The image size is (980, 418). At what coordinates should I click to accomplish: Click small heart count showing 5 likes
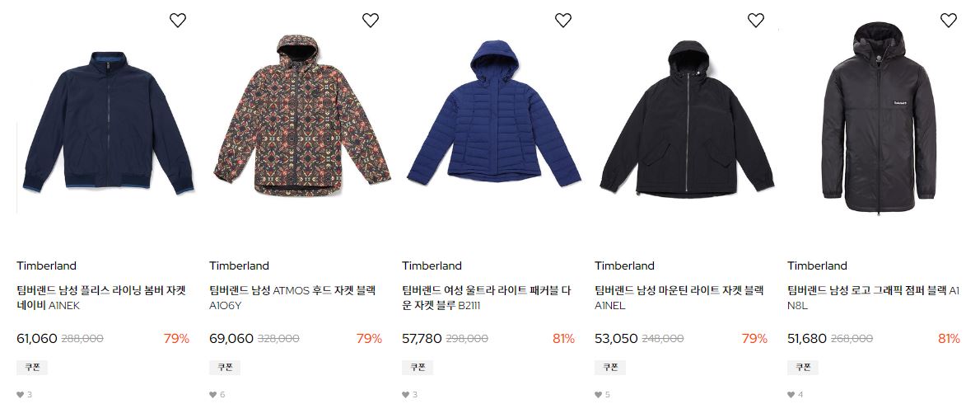pyautogui.click(x=603, y=395)
